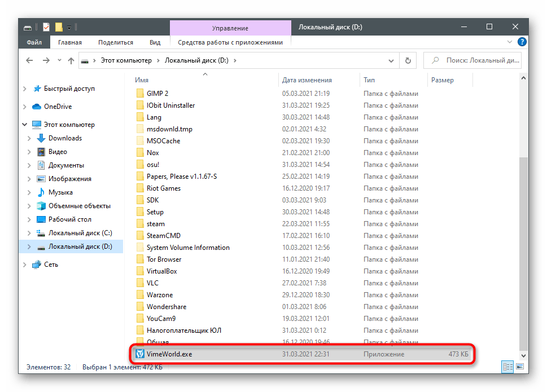Open Документы in the navigation pane

click(66, 165)
